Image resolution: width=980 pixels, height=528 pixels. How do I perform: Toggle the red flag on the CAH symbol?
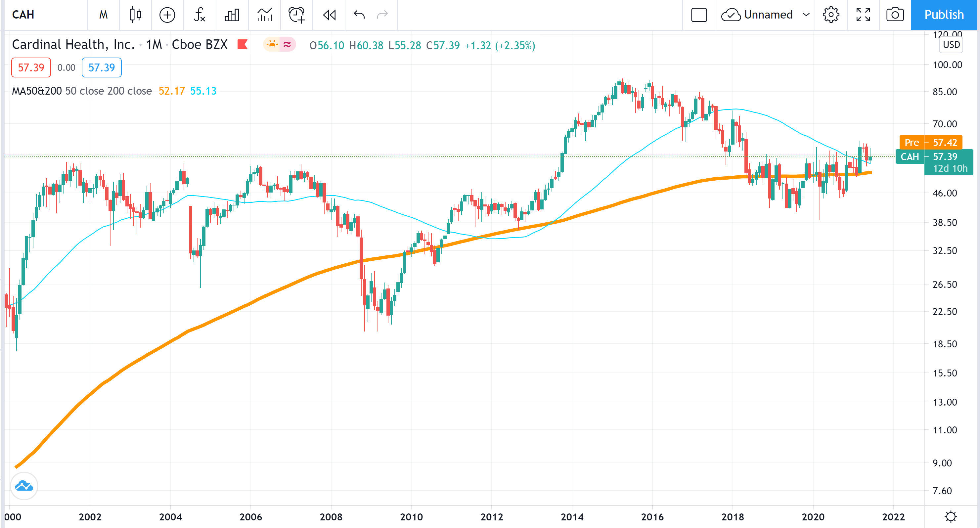pyautogui.click(x=242, y=45)
